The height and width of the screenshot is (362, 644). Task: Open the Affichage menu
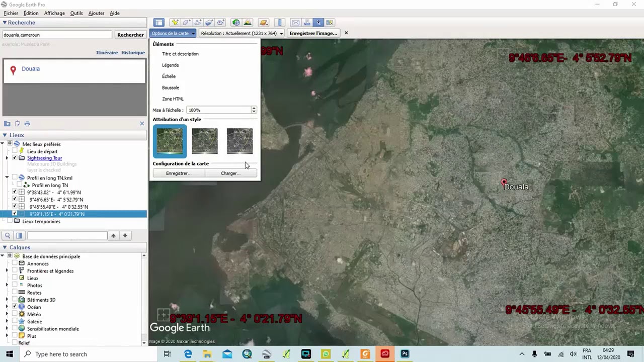(54, 13)
